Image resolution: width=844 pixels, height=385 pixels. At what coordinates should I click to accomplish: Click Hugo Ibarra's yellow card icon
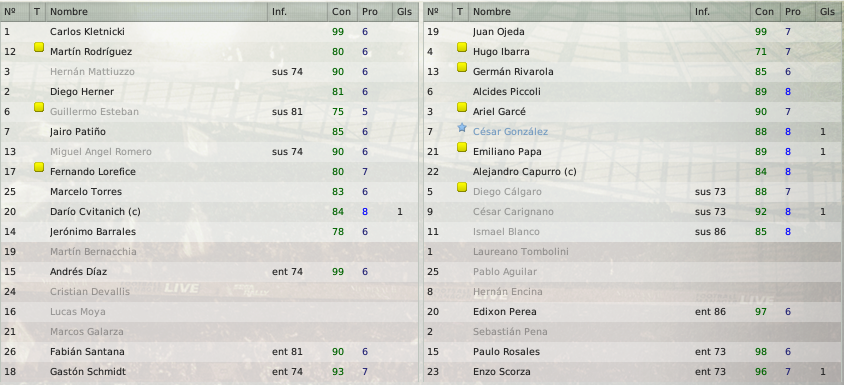point(462,47)
